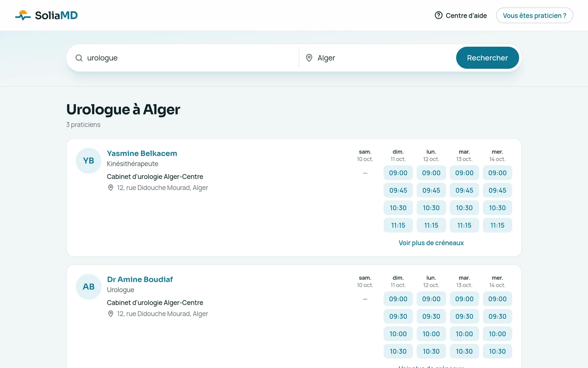Viewport: 588px width, 368px height.
Task: Book Yasmine Belkacem 09:45 on mar. 13 oct.
Action: [x=464, y=190]
